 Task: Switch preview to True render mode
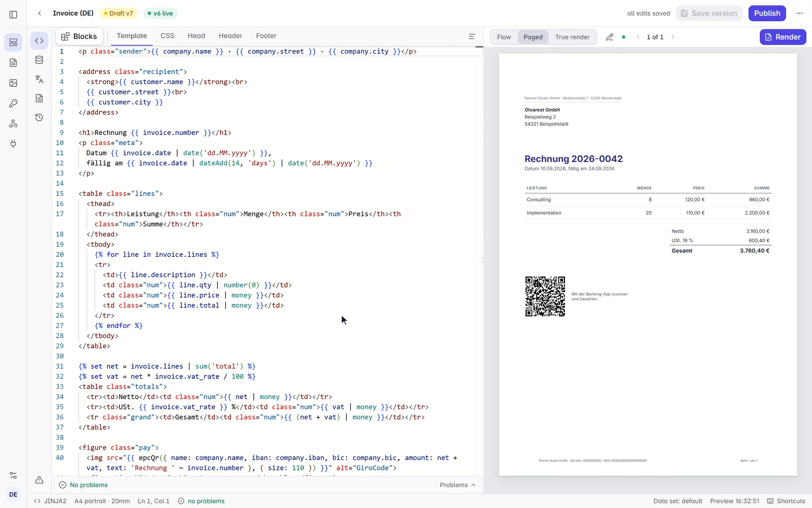click(572, 37)
